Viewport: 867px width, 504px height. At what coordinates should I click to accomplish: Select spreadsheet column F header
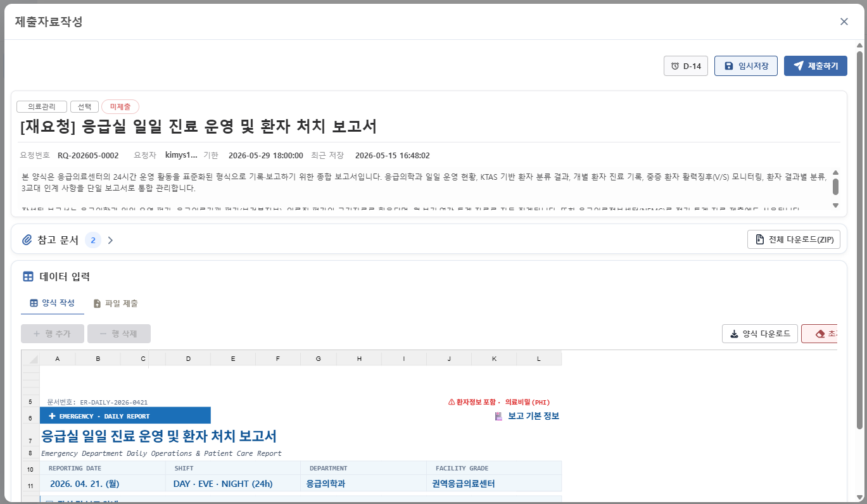(x=278, y=359)
